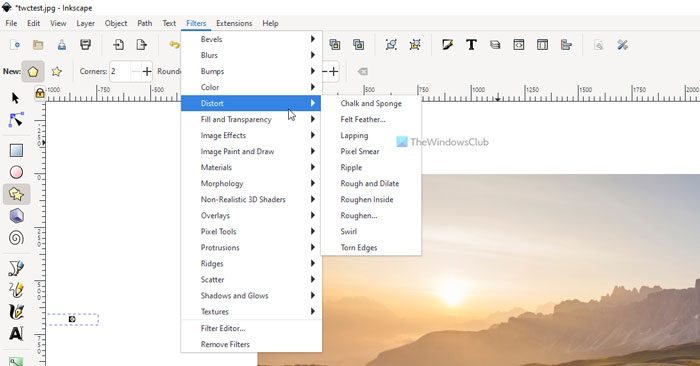This screenshot has width=700, height=366.
Task: Apply the Pixel Smear filter
Action: tap(371, 152)
